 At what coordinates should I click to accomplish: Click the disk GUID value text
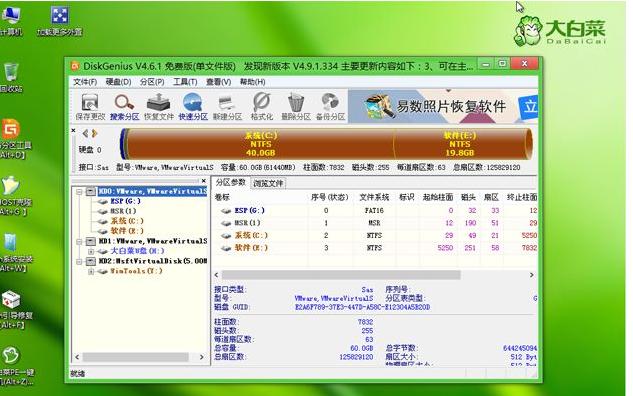click(x=362, y=307)
